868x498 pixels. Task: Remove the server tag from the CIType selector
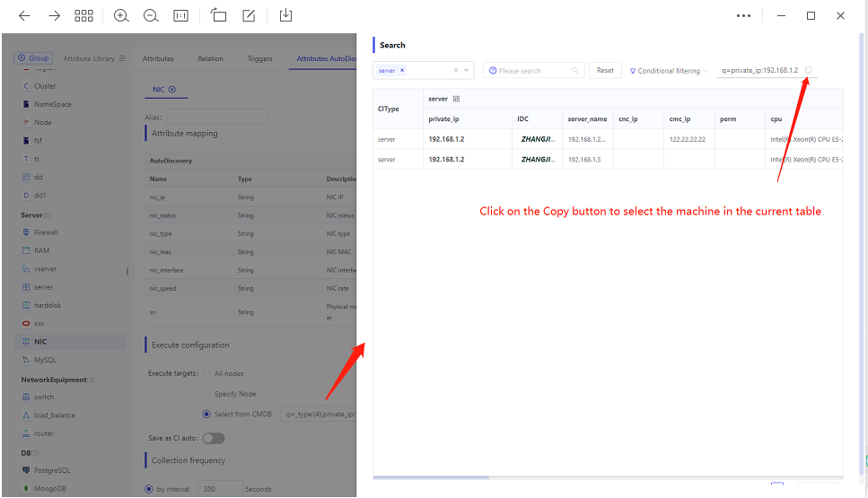pos(402,70)
